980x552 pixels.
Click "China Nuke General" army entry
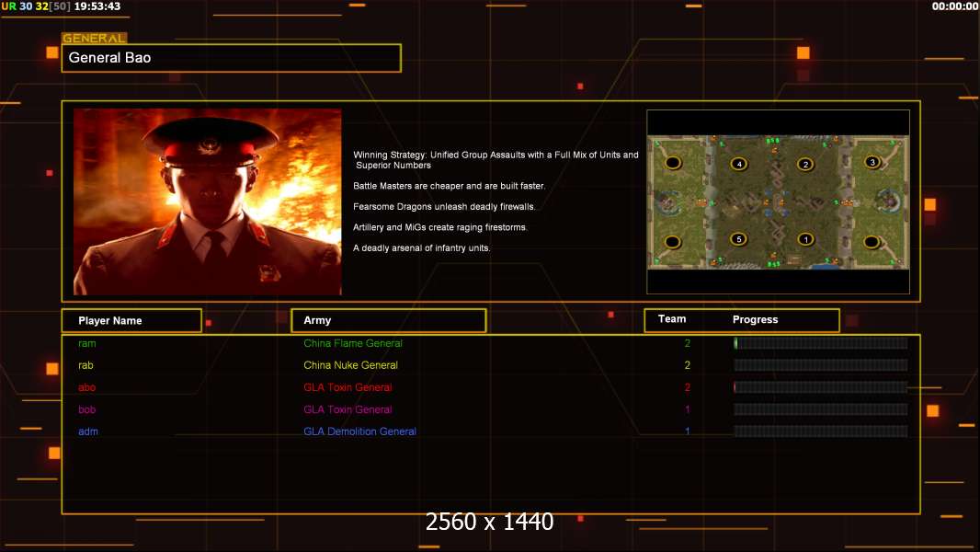point(350,365)
